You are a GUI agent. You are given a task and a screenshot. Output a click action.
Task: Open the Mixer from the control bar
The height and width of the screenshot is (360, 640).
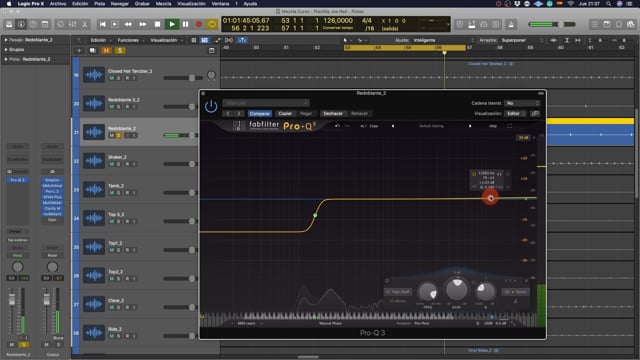72,24
